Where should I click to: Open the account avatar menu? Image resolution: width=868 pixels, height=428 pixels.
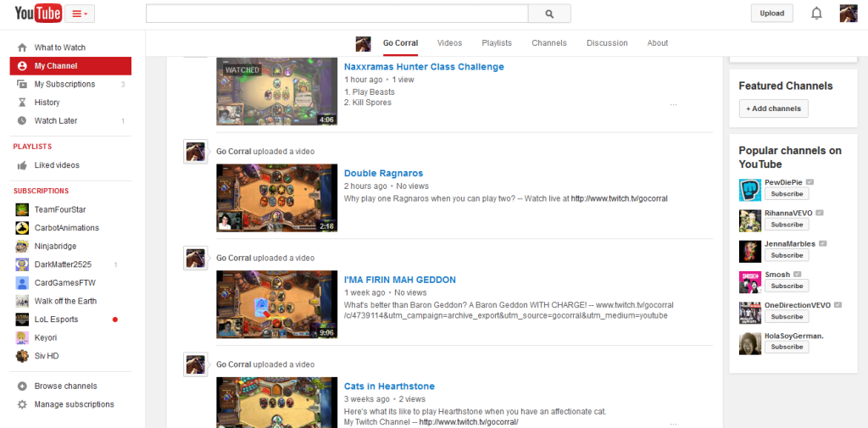(x=848, y=14)
